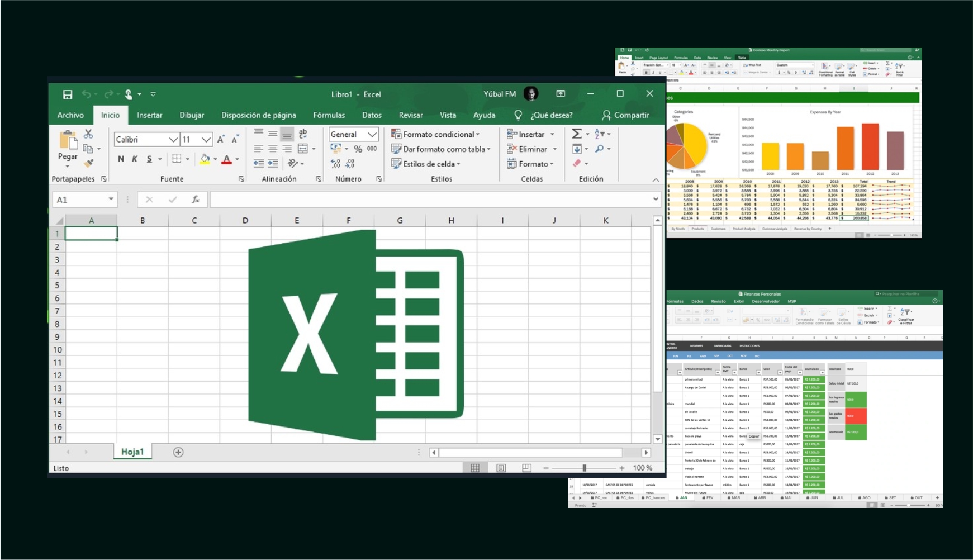973x560 pixels.
Task: Click the Formato button in Celdas group
Action: tap(530, 164)
